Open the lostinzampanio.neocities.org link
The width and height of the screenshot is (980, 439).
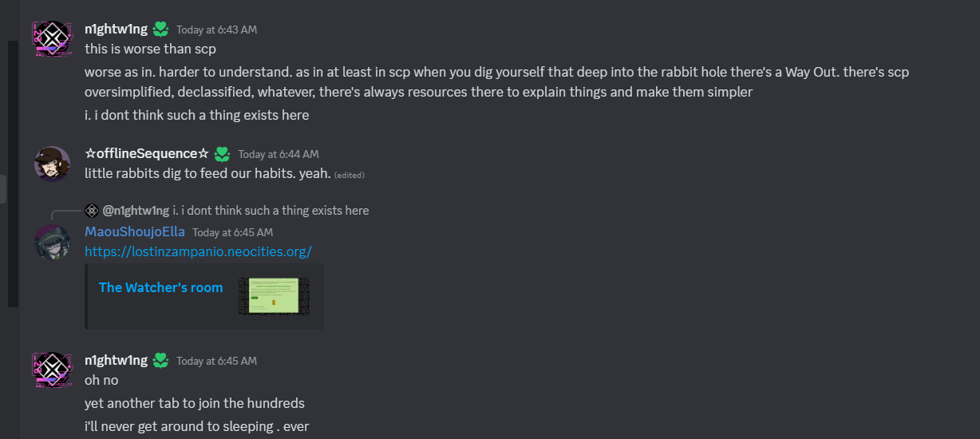198,251
